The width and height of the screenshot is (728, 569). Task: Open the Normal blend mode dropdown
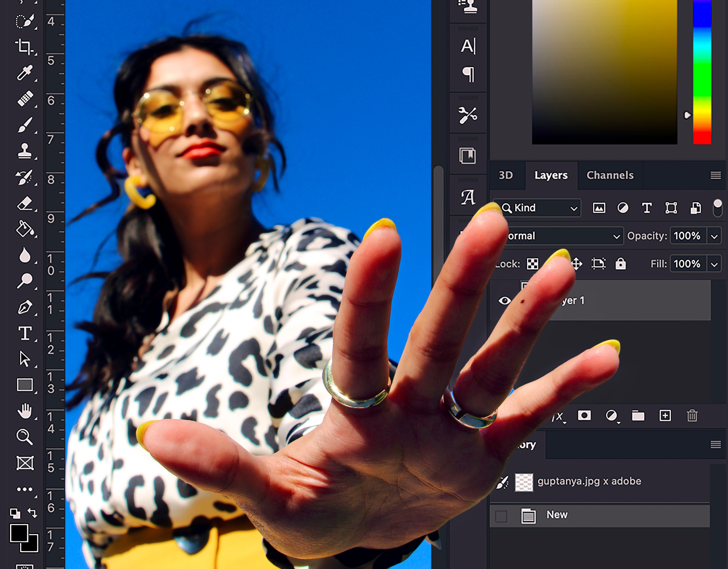pyautogui.click(x=563, y=236)
